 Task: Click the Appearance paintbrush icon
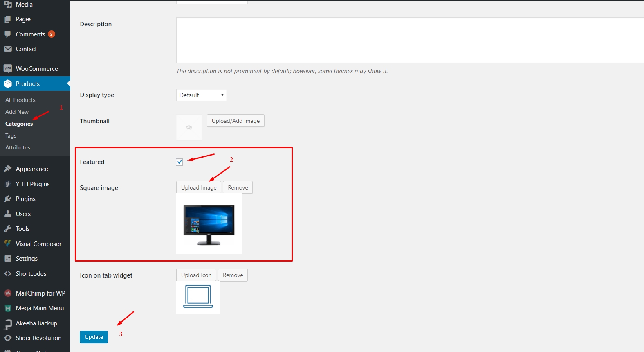[x=8, y=169]
